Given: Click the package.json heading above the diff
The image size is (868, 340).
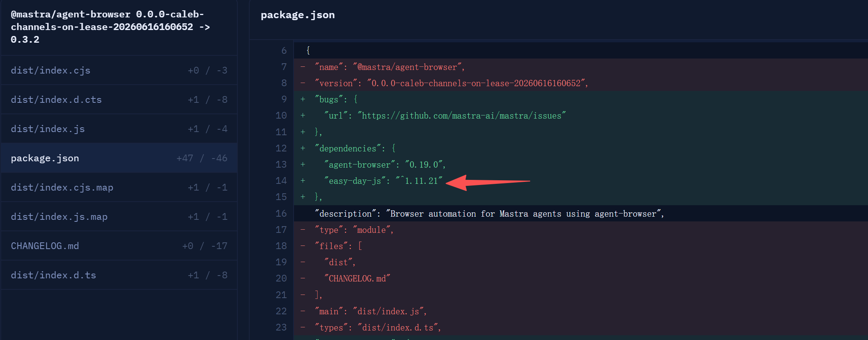Looking at the screenshot, I should (x=298, y=15).
